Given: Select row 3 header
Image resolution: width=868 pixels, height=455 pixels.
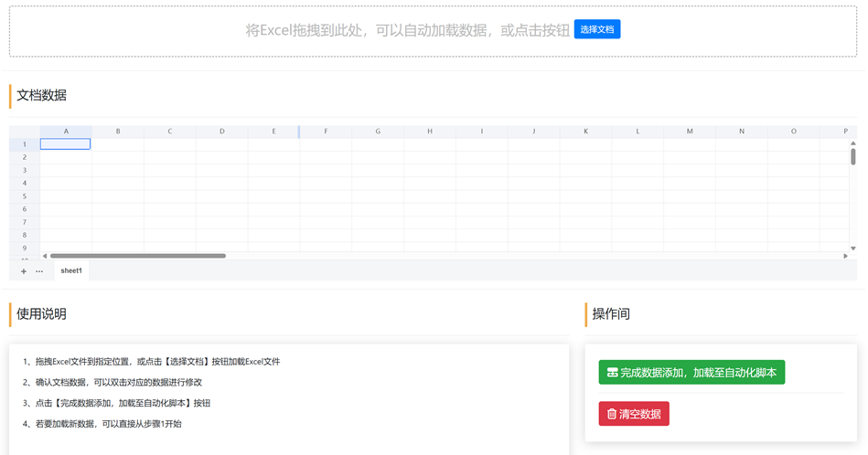Looking at the screenshot, I should point(25,170).
